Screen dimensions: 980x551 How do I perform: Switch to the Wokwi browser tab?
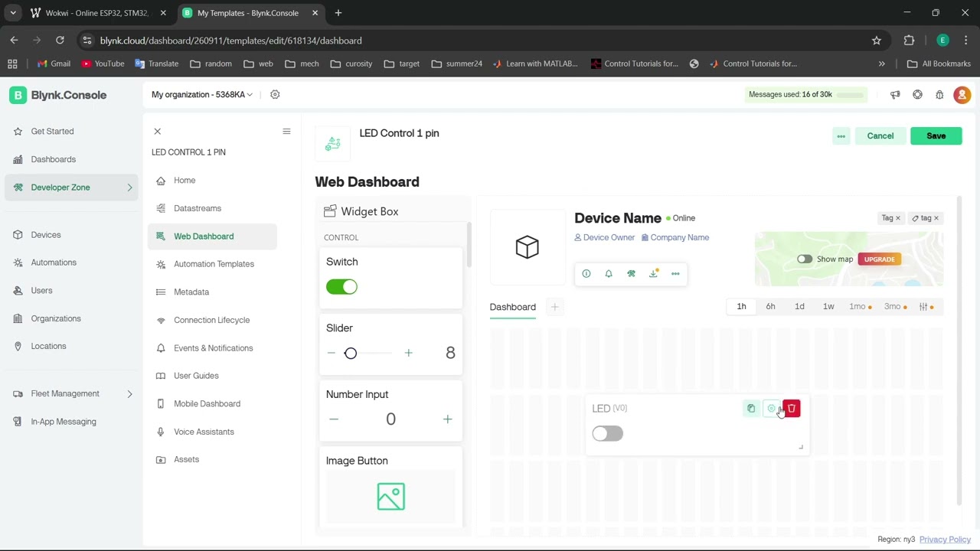(x=96, y=13)
